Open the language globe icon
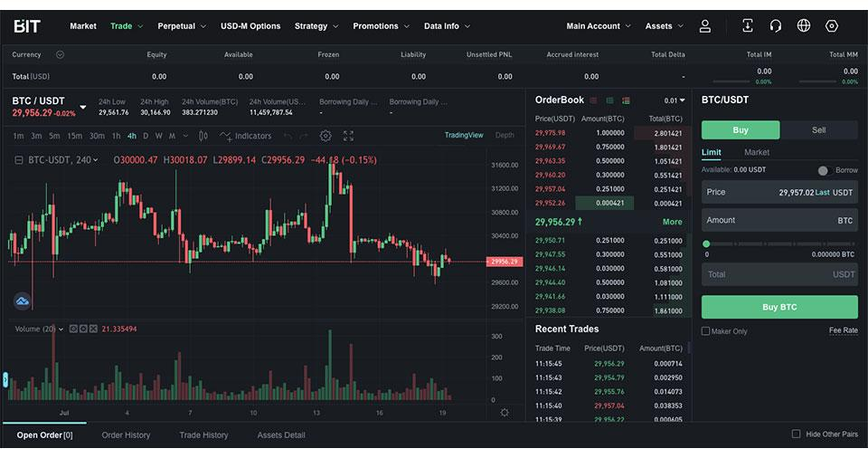The image size is (868, 458). tap(803, 25)
